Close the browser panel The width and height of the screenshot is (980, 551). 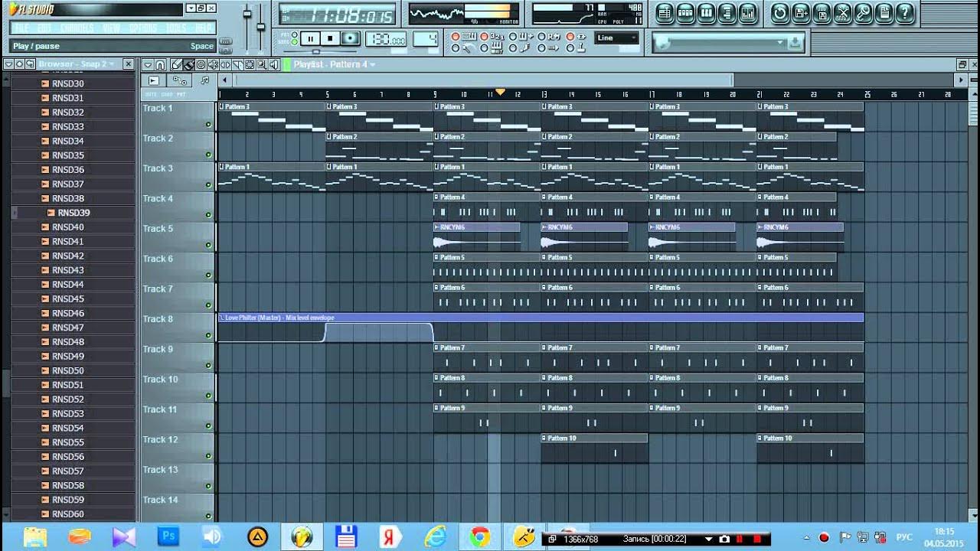(x=128, y=64)
